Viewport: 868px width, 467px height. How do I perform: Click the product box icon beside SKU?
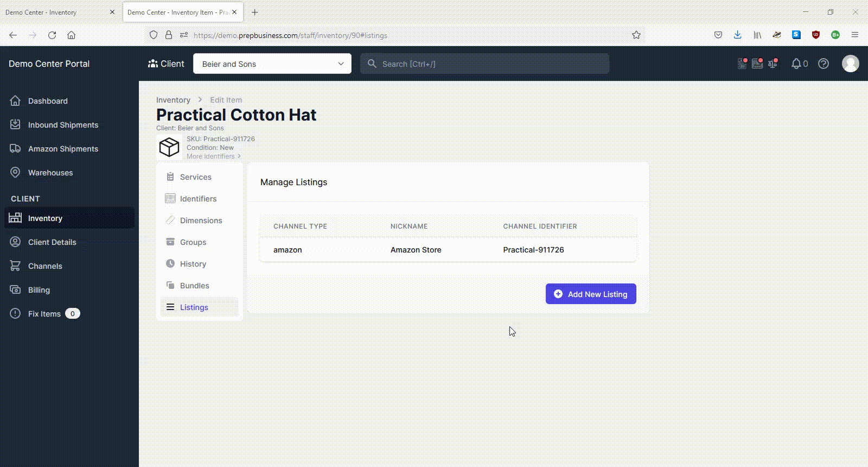[x=169, y=147]
